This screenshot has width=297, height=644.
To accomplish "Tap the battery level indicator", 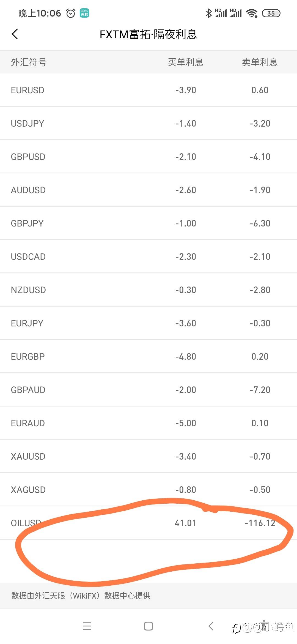I will (271, 13).
